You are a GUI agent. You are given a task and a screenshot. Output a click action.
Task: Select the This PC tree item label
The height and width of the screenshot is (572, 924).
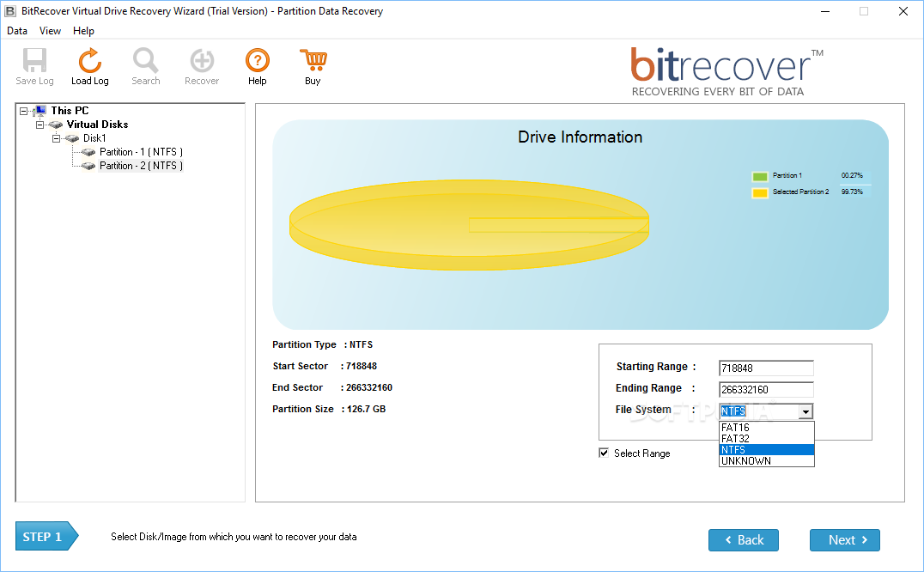(x=70, y=110)
